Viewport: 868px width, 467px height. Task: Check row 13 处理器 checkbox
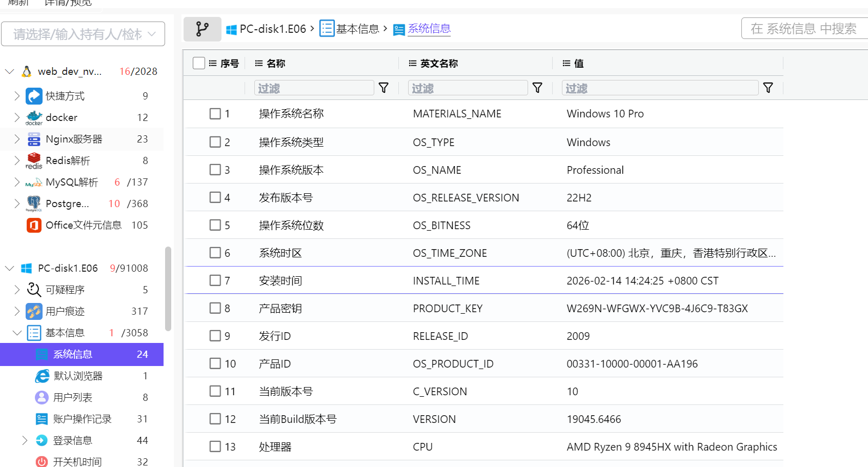pyautogui.click(x=215, y=446)
